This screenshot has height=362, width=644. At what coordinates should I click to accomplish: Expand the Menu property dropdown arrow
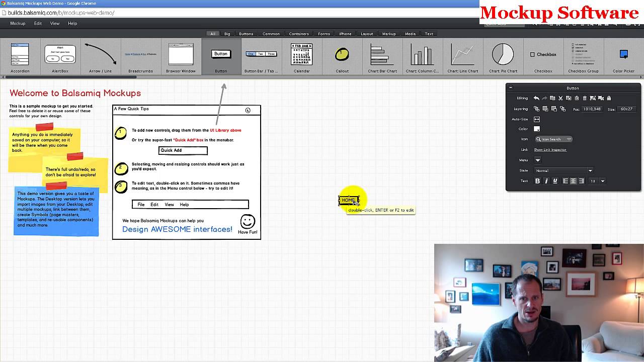tap(538, 160)
